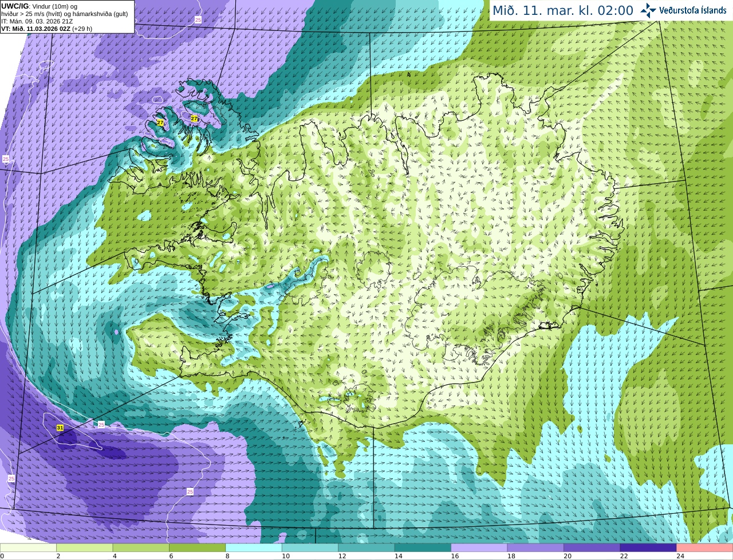Click the 'hviður > 25 m/s (hvítt)' legend line
The image size is (733, 560).
point(64,13)
